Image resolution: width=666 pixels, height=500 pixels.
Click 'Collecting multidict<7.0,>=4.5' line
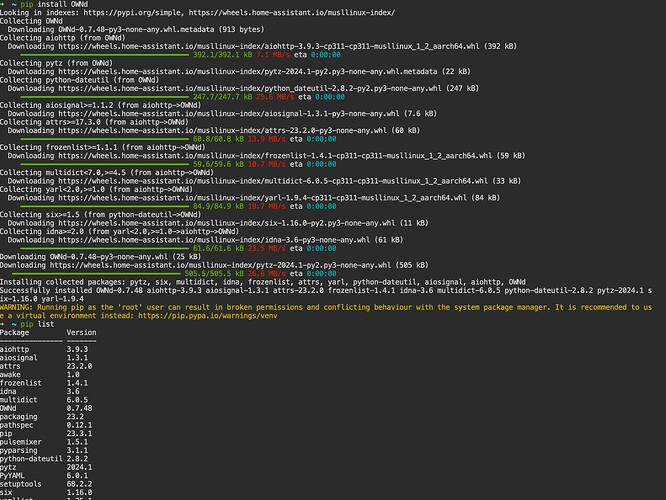point(107,173)
